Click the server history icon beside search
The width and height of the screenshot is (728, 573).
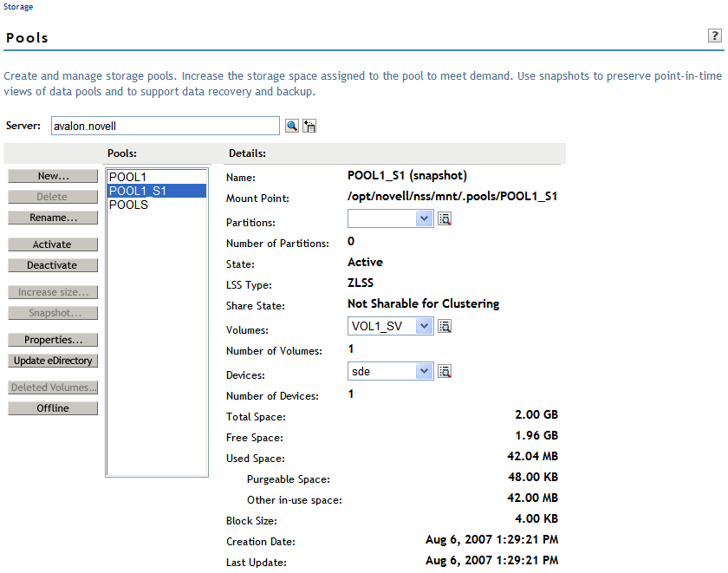(x=309, y=127)
